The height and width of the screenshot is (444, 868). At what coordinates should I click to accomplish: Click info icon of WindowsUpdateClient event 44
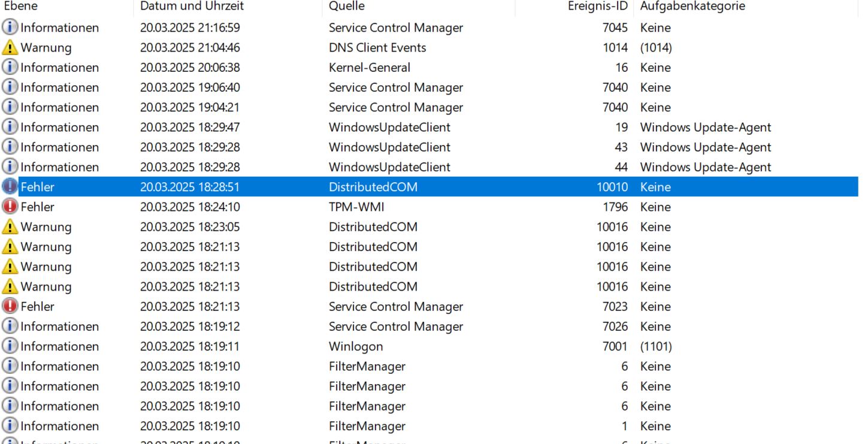coord(10,167)
